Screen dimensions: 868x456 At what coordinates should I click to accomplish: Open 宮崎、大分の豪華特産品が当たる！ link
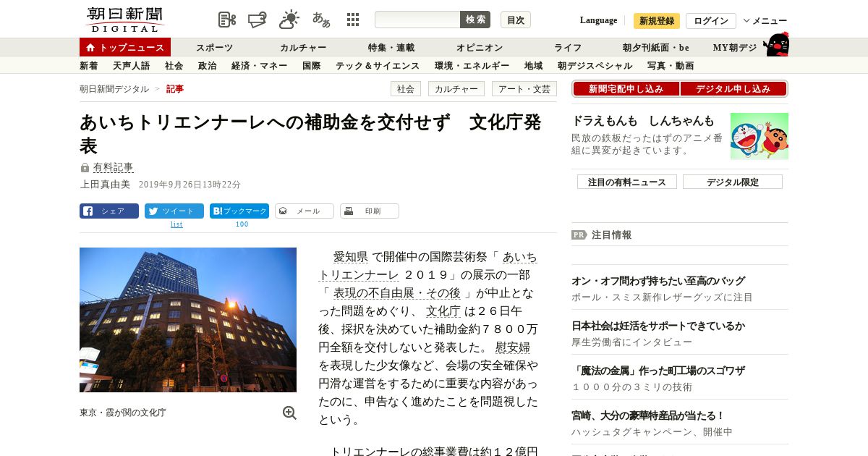[648, 415]
